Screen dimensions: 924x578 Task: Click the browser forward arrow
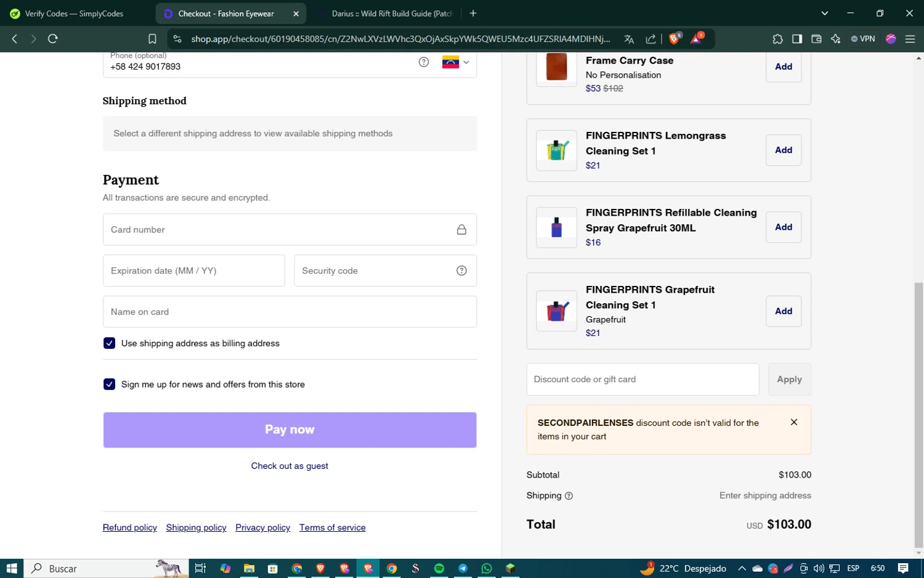33,39
